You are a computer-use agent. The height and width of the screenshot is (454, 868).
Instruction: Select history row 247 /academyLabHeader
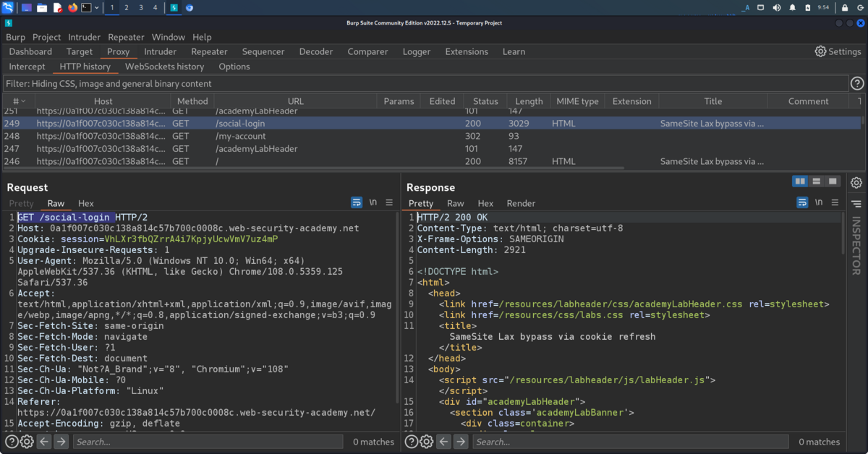click(x=432, y=149)
